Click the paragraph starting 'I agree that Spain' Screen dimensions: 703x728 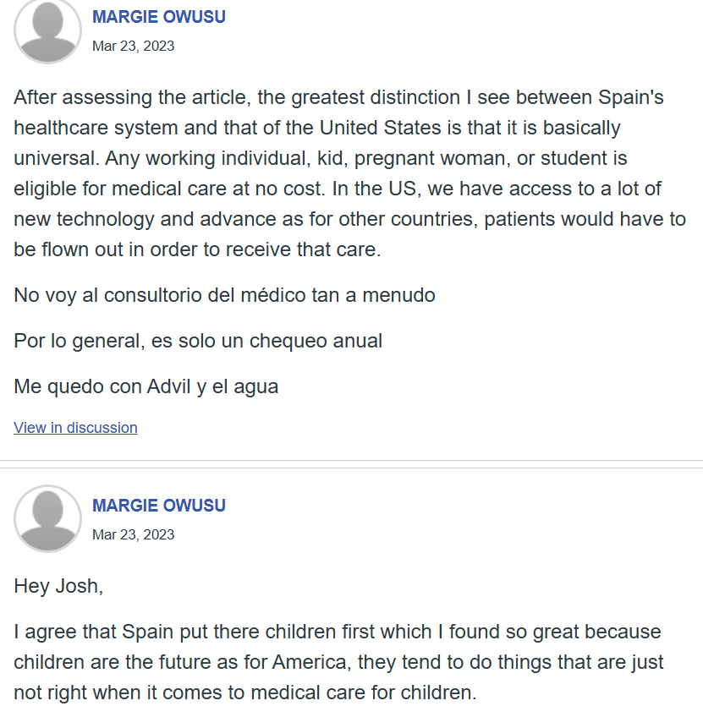point(338,662)
